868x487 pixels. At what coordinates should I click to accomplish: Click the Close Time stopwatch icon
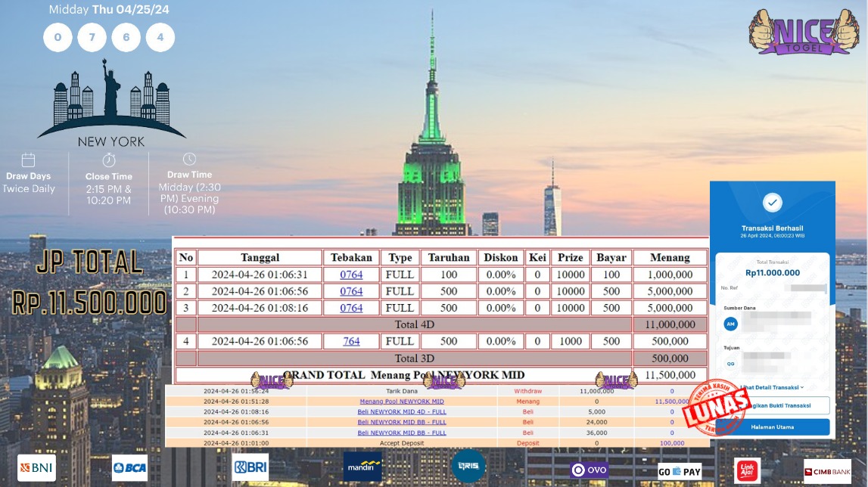coord(108,160)
